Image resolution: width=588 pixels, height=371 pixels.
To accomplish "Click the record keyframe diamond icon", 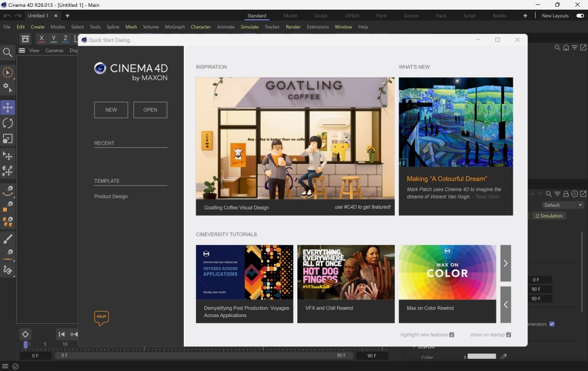I will 25,334.
